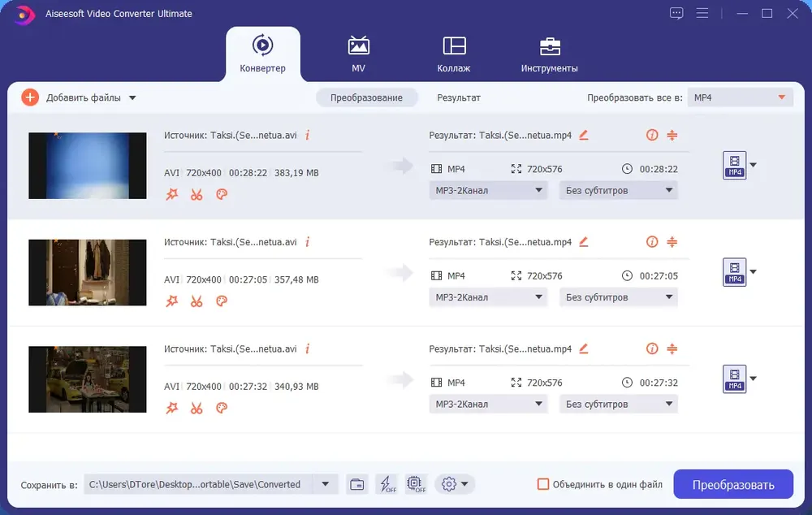Viewport: 812px width, 515px height.
Task: Open the Инструменты tab
Action: pyautogui.click(x=550, y=54)
